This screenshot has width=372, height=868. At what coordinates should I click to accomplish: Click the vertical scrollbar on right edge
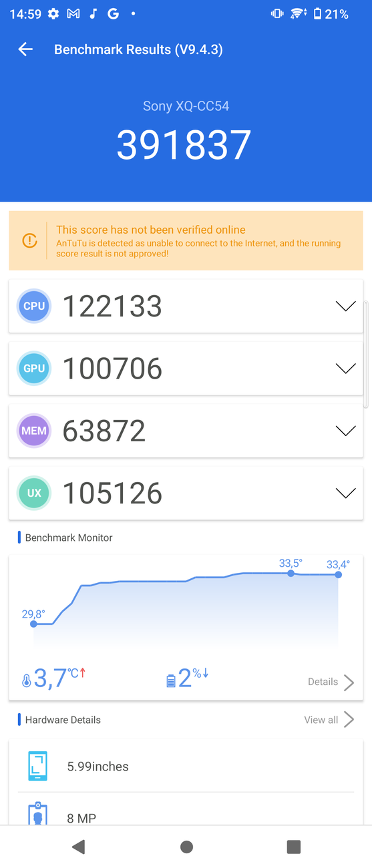point(366,354)
